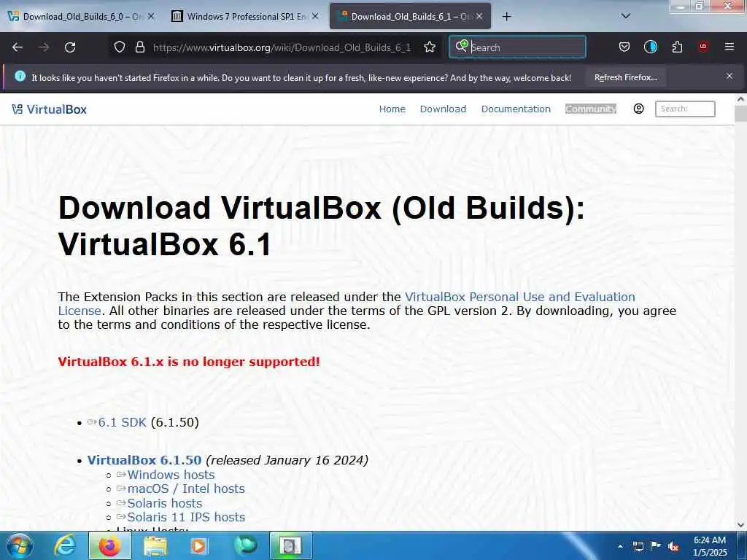Open the Firefox hamburger menu

tap(729, 47)
